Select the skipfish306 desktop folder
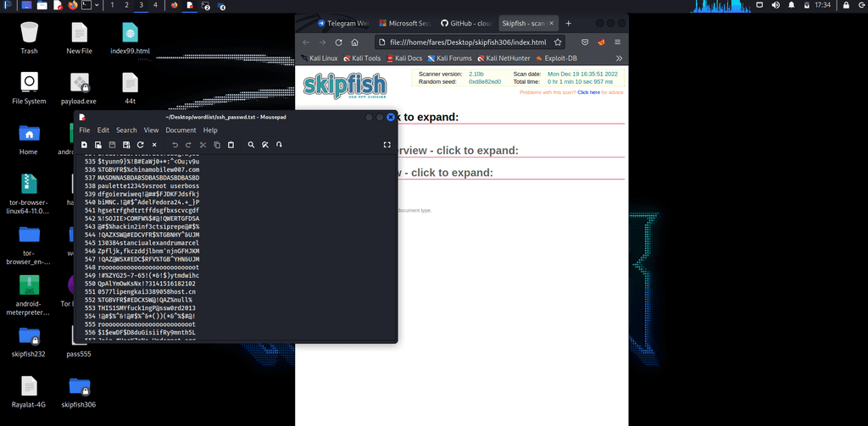Screen dimensions: 868x426 pos(79,392)
